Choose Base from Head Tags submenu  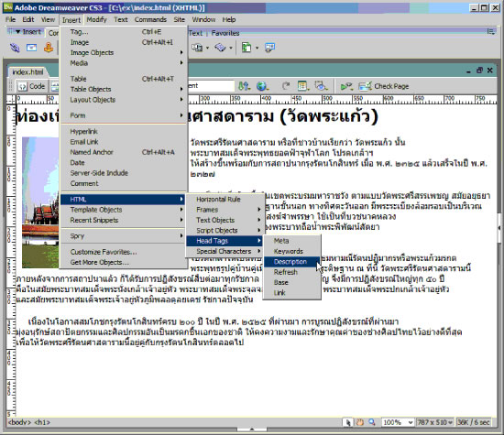pos(291,282)
